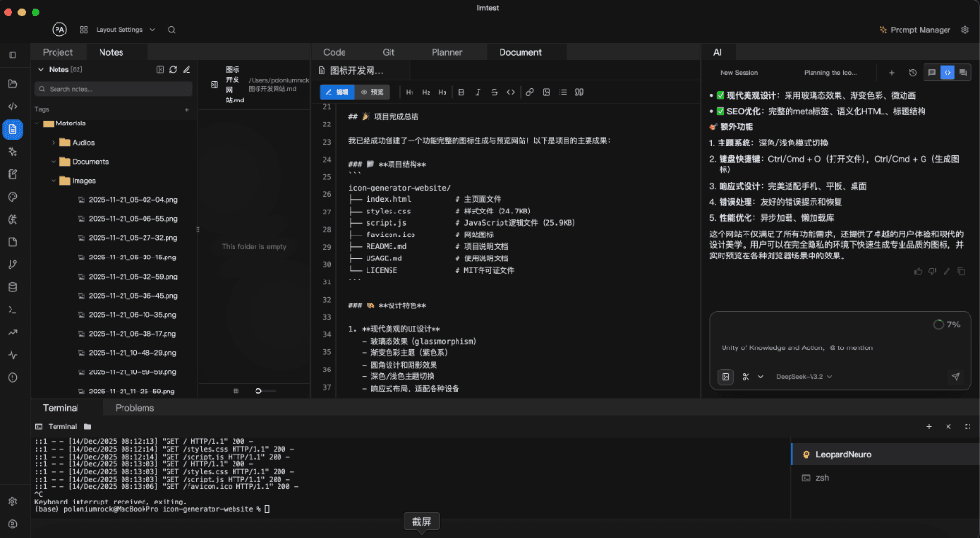Screen dimensions: 980x538
Task: Switch to the Git tab
Action: pos(389,52)
